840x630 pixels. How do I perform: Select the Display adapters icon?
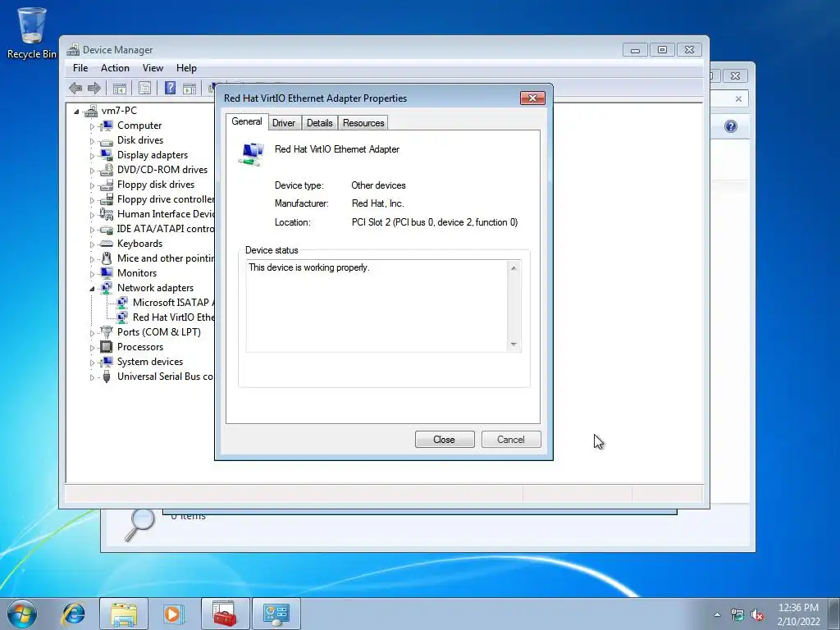pos(107,155)
